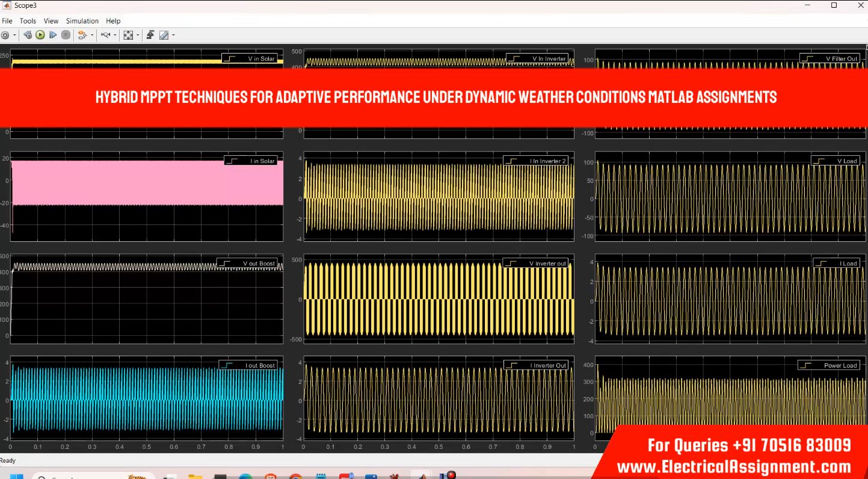Click the I out Boost legend entry
The width and height of the screenshot is (868, 479).
point(260,365)
